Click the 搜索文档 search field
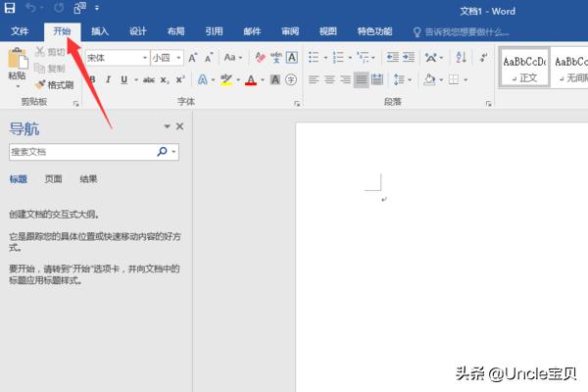The width and height of the screenshot is (588, 392). tap(80, 152)
